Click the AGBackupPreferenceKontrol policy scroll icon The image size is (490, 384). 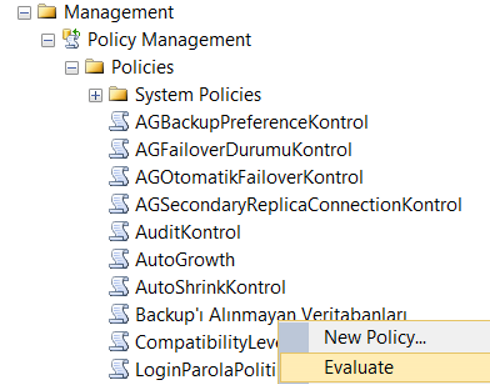119,122
